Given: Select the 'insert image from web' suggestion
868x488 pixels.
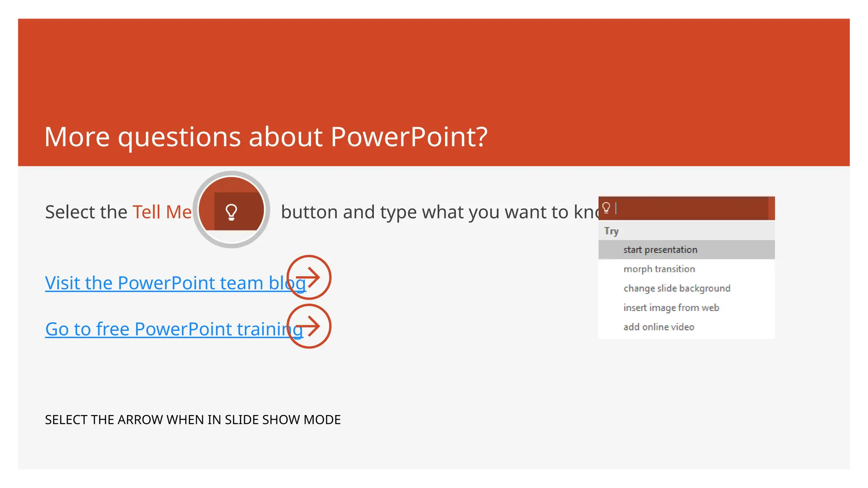Looking at the screenshot, I should coord(671,308).
